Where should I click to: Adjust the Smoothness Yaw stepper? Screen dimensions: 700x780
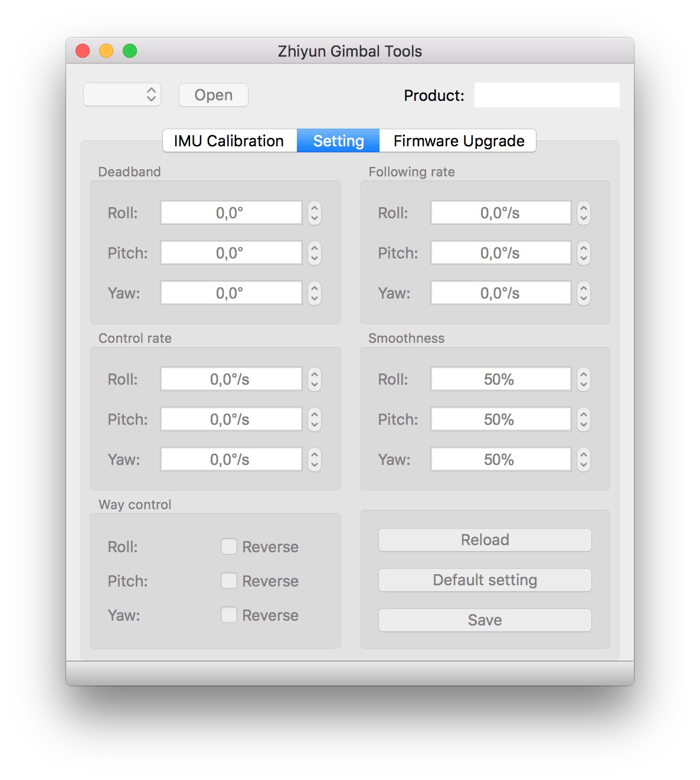[584, 460]
